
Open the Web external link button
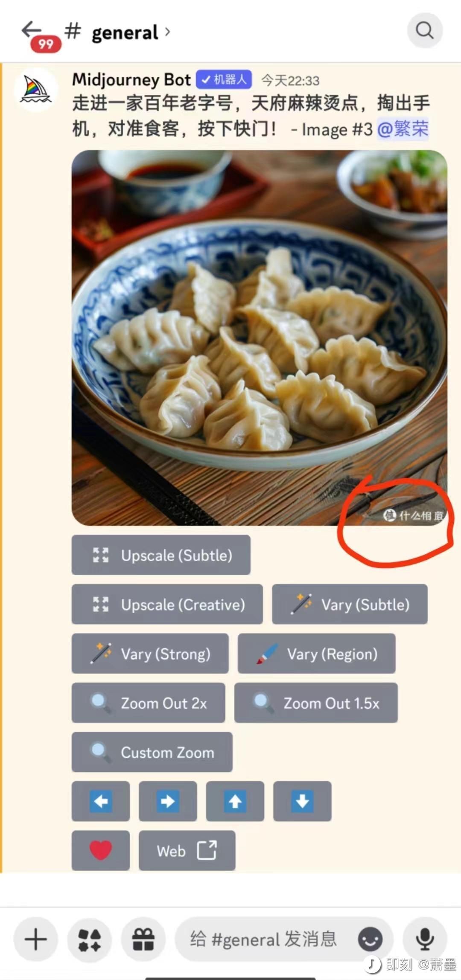(x=187, y=850)
